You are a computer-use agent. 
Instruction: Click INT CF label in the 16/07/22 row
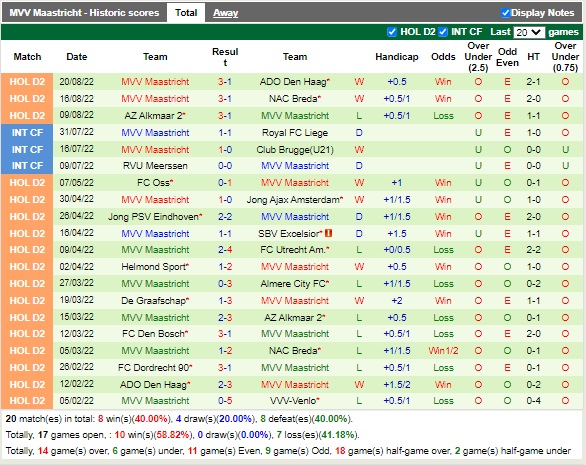click(27, 150)
